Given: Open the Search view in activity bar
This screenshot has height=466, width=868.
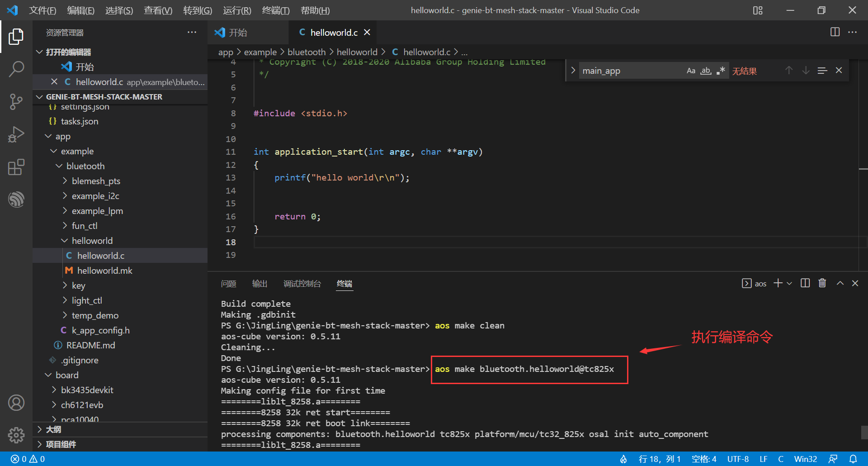Looking at the screenshot, I should [16, 69].
